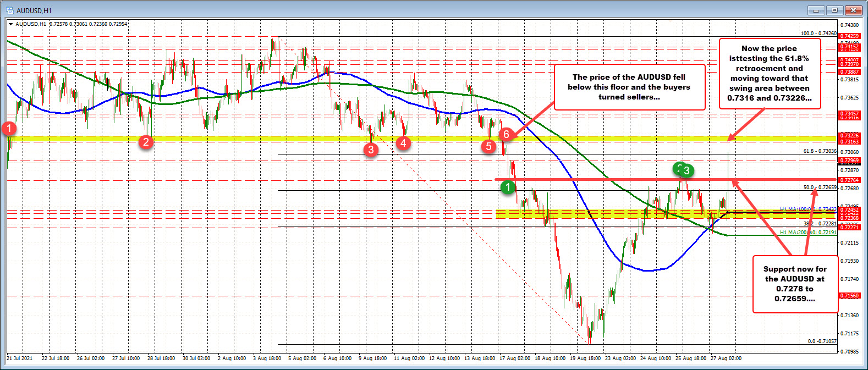The width and height of the screenshot is (868, 370).
Task: Select green circle marker number 3
Action: coord(686,170)
